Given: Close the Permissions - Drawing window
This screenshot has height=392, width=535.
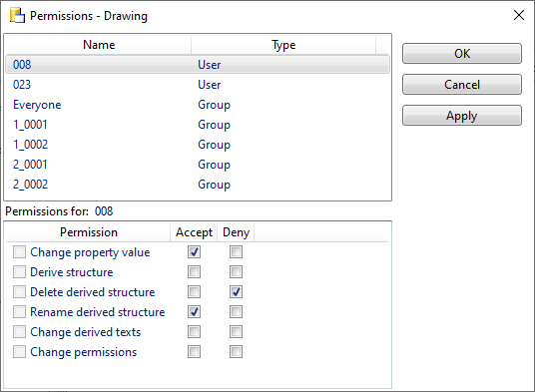Looking at the screenshot, I should pos(519,15).
